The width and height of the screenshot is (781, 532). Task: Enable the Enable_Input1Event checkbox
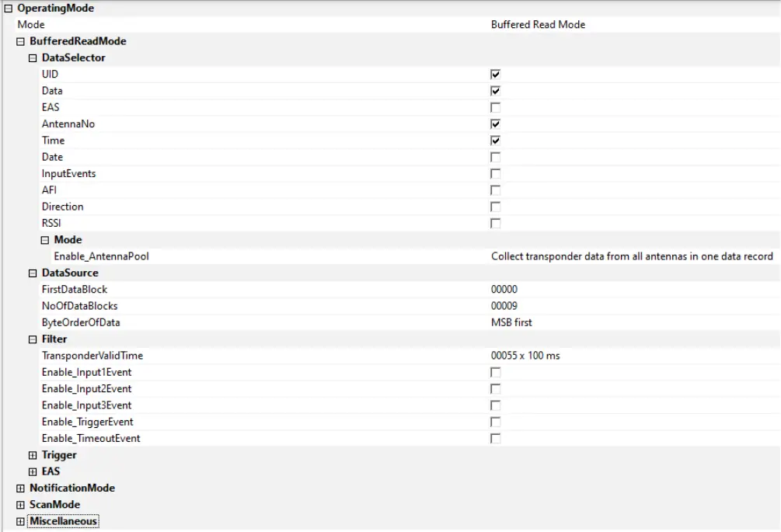[495, 373]
